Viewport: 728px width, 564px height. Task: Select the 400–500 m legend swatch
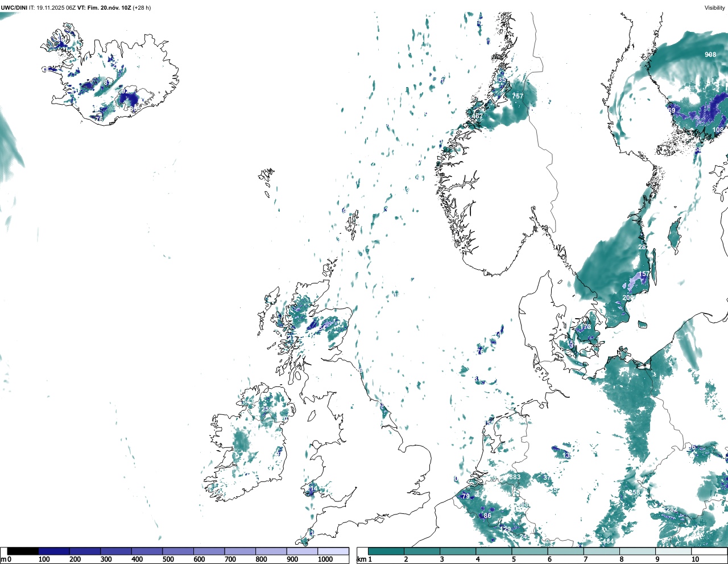click(147, 551)
